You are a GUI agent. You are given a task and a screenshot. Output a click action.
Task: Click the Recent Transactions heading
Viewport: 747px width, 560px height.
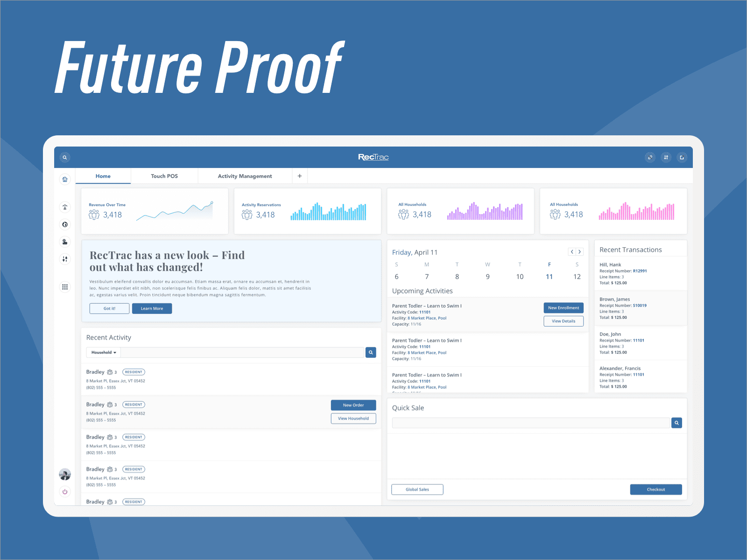(631, 250)
